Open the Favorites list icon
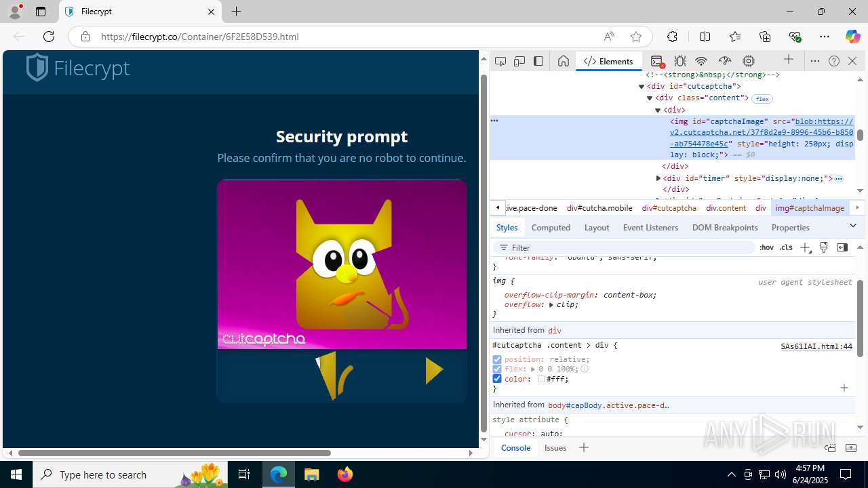868x488 pixels. coord(735,37)
